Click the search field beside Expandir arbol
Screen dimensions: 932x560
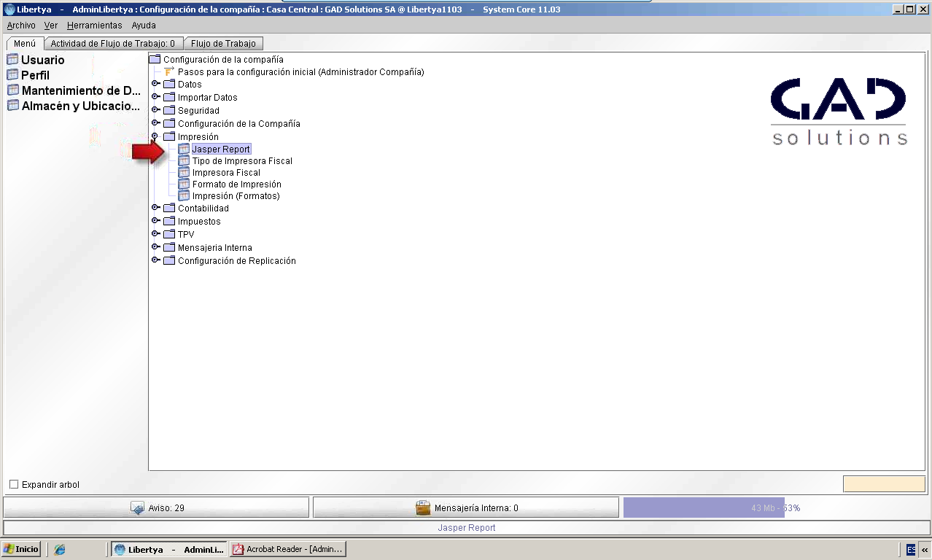[x=884, y=484]
